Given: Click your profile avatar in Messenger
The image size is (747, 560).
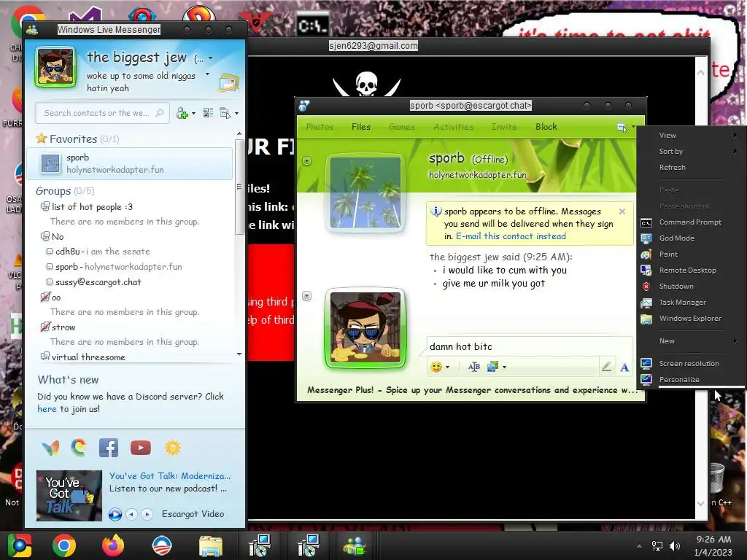Looking at the screenshot, I should click(55, 67).
